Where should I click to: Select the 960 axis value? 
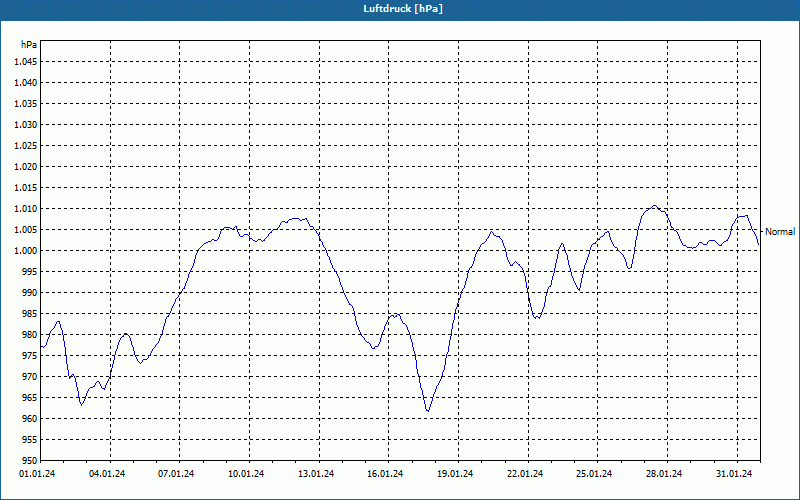coord(30,418)
